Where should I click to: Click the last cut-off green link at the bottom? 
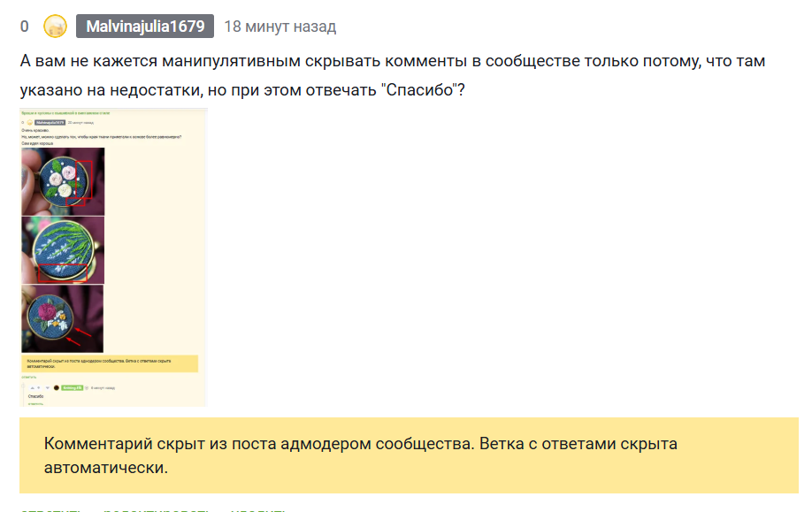point(258,510)
